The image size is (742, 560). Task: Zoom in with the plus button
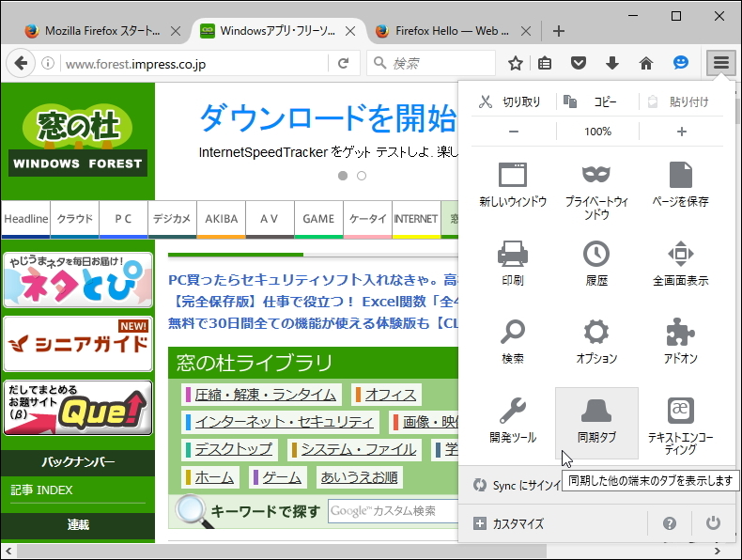tap(682, 132)
